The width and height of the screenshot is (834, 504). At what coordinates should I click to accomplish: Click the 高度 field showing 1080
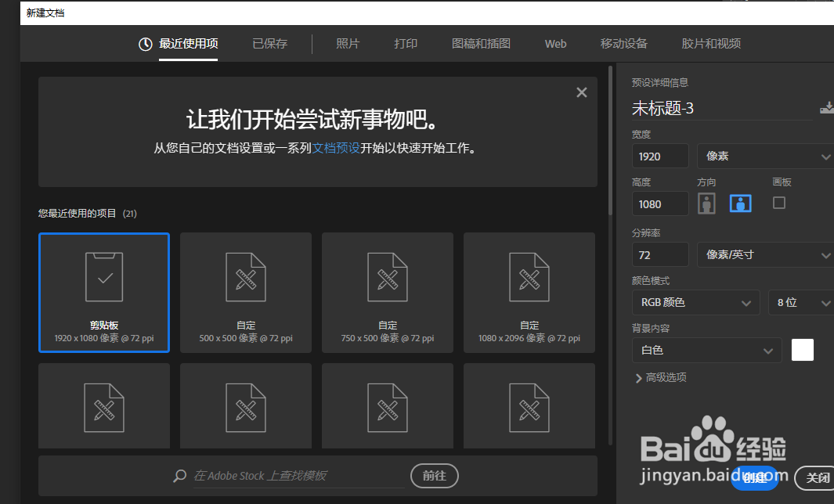pyautogui.click(x=660, y=204)
